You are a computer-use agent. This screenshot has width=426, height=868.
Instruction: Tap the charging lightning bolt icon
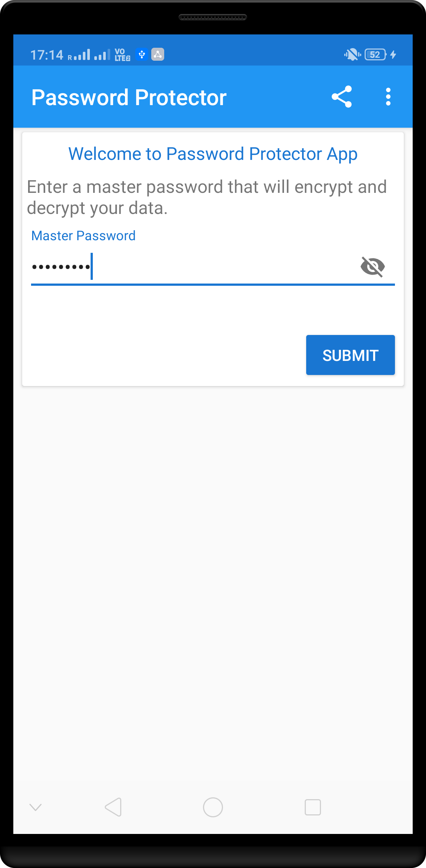[x=393, y=55]
